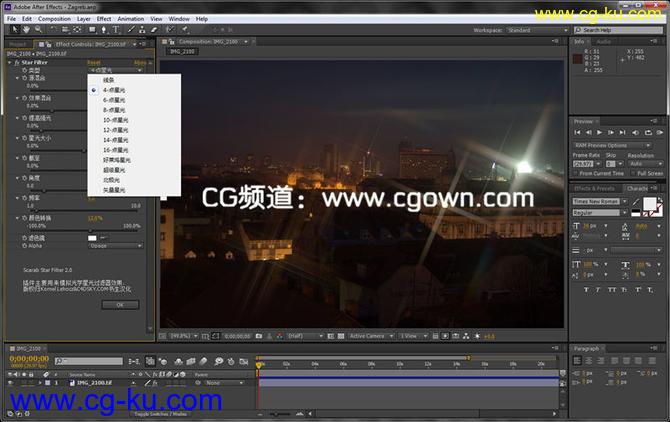Select the Hand tool
This screenshot has height=422, width=670.
click(26, 29)
